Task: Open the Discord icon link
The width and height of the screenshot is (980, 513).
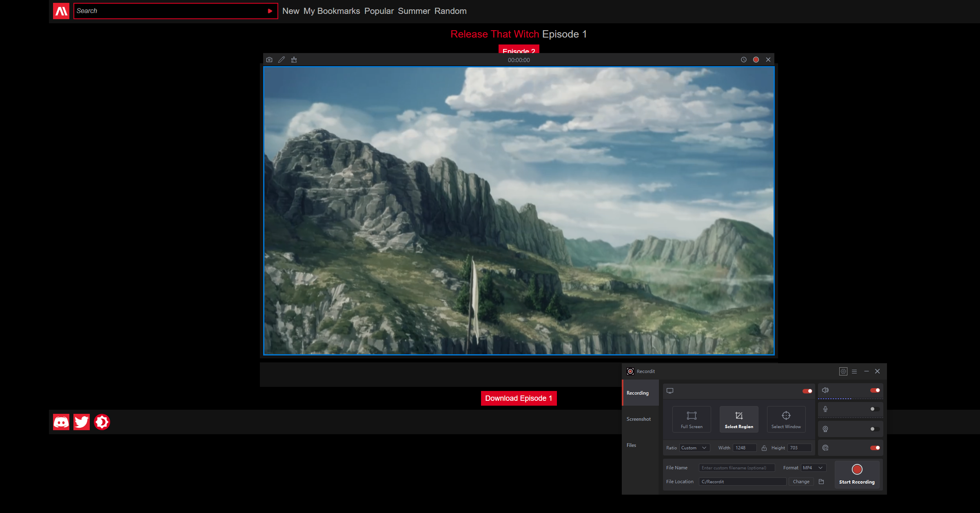Action: (x=61, y=422)
